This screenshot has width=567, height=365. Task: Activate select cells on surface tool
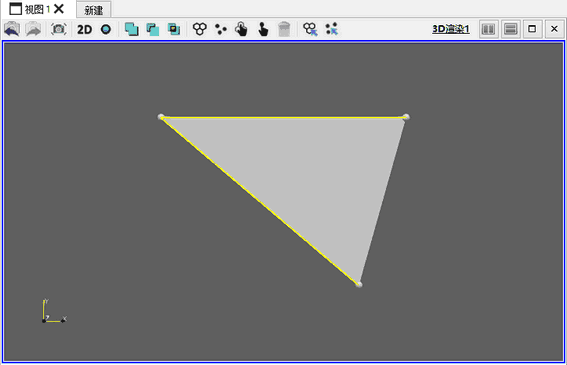point(200,29)
